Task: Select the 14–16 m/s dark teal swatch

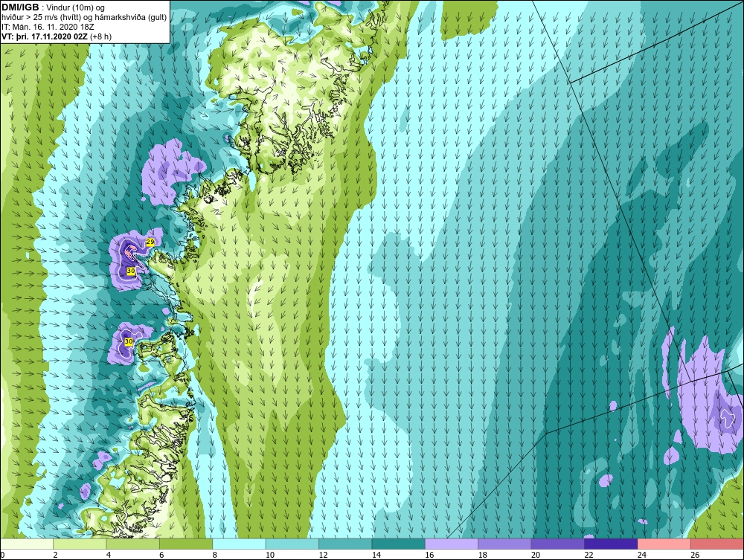Action: pos(399,544)
